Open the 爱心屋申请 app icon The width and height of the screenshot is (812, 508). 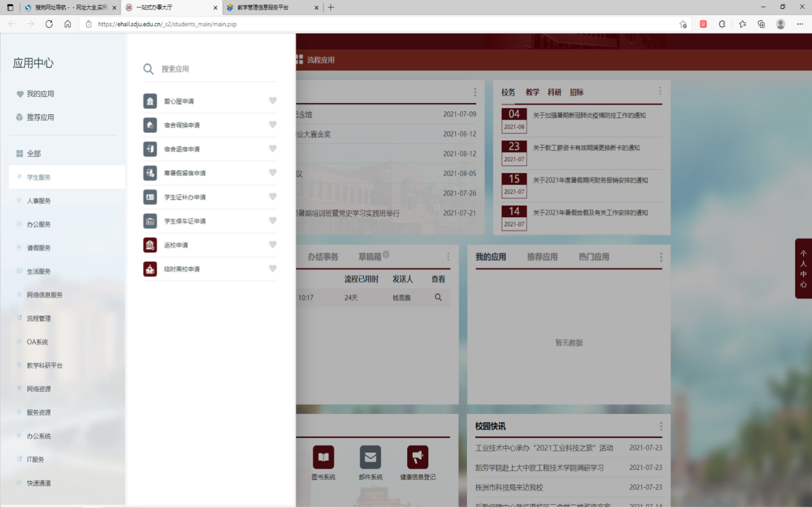pyautogui.click(x=150, y=101)
